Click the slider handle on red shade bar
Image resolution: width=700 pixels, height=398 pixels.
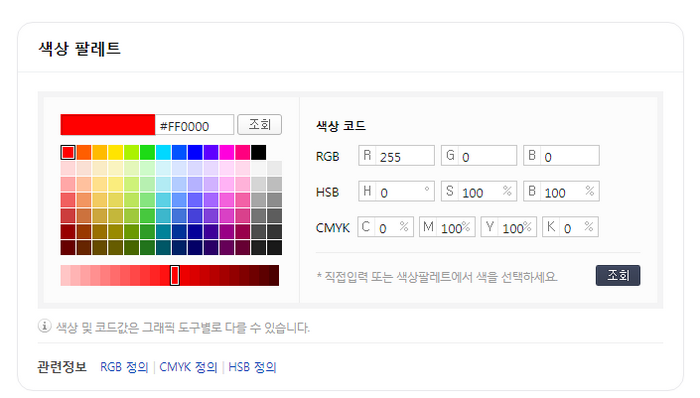tap(175, 275)
